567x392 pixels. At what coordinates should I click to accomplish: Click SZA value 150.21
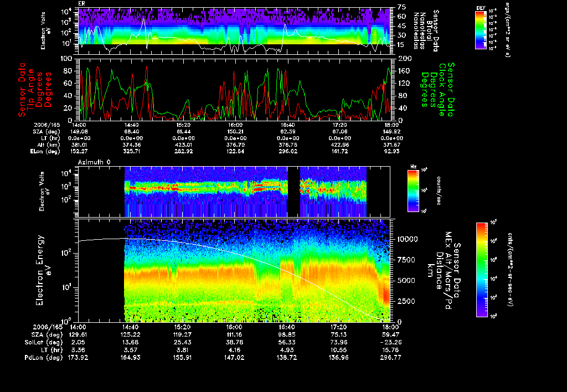pyautogui.click(x=235, y=132)
